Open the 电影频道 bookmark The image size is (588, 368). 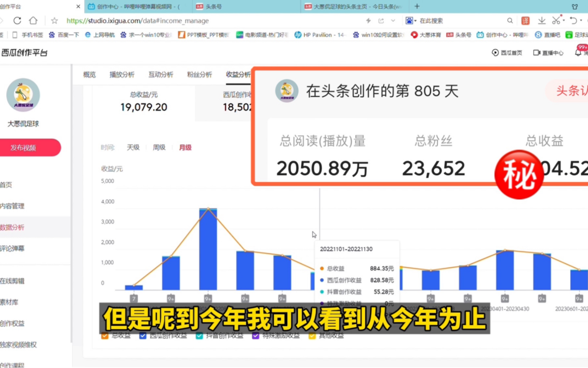pos(262,35)
